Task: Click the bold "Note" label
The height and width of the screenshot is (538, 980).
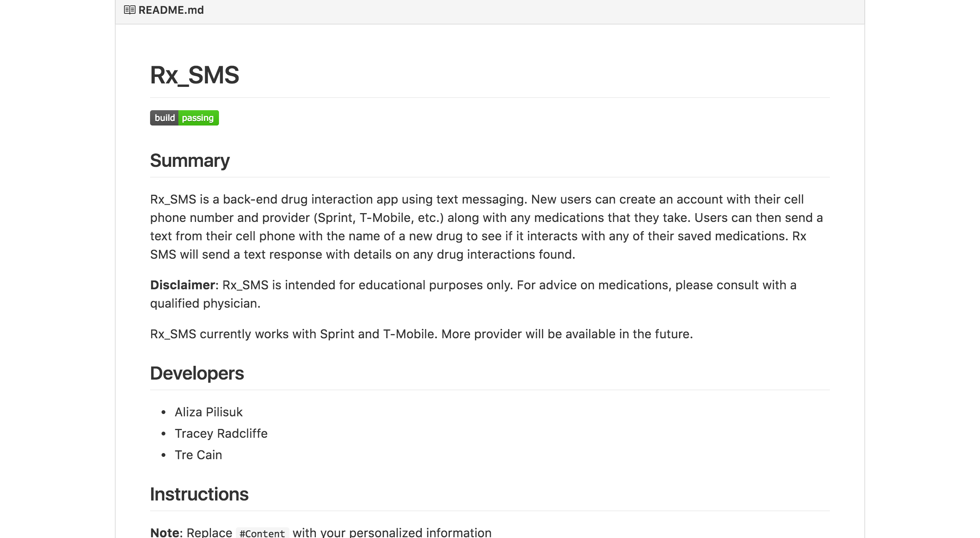Action: point(165,533)
